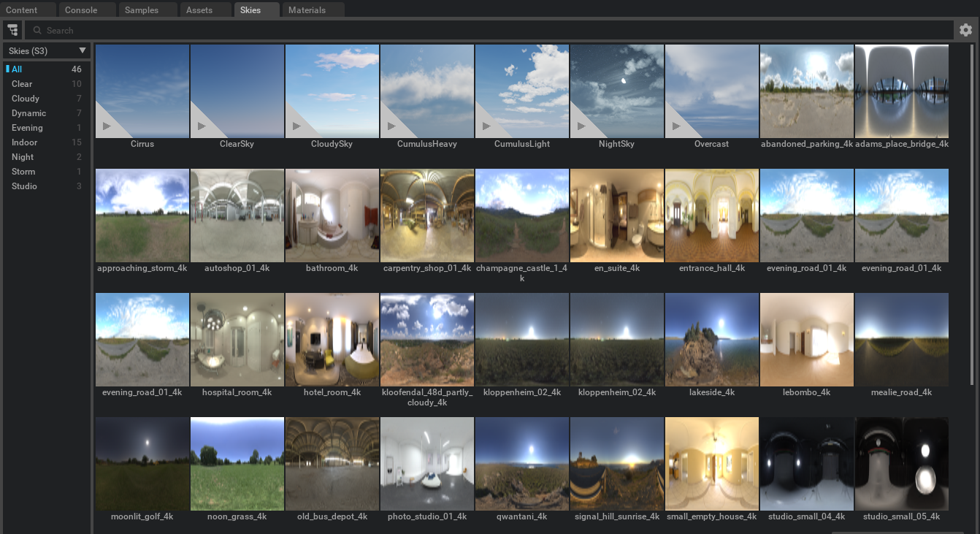Select the Storm category
The width and height of the screenshot is (980, 534).
pyautogui.click(x=47, y=172)
